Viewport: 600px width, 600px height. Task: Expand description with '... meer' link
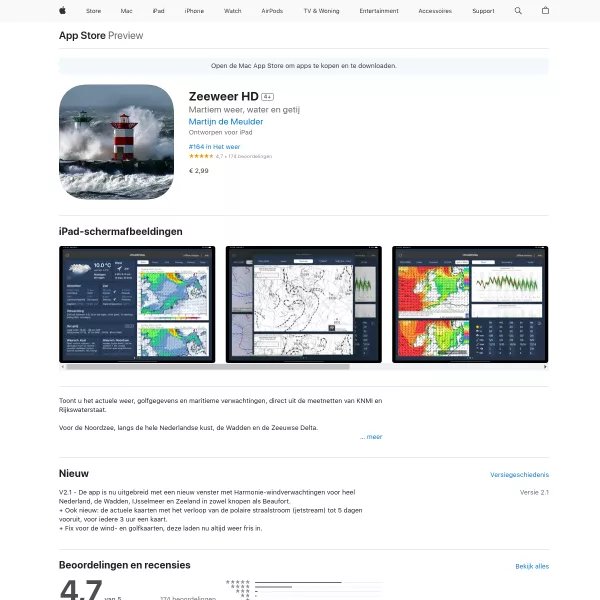pyautogui.click(x=371, y=437)
